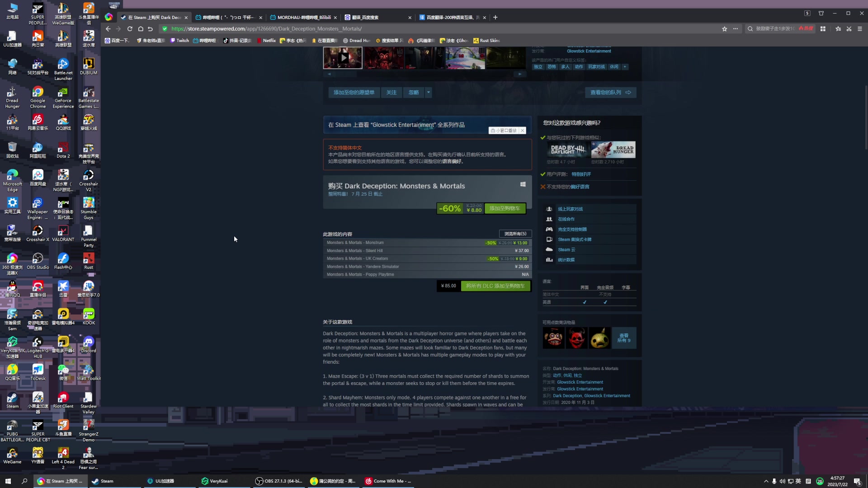868x488 pixels.
Task: Click the 偏好语言 preferred language link
Action: coord(580,187)
